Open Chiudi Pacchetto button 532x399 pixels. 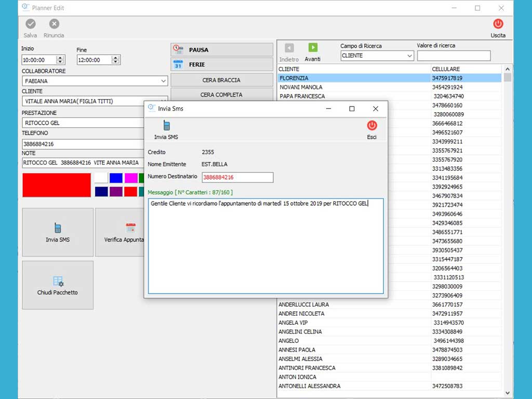(58, 285)
